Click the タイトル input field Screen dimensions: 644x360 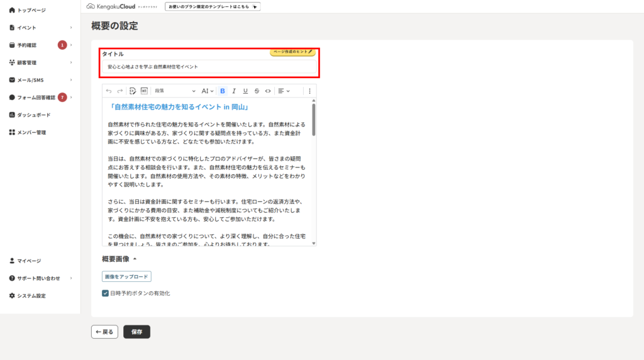pyautogui.click(x=209, y=67)
